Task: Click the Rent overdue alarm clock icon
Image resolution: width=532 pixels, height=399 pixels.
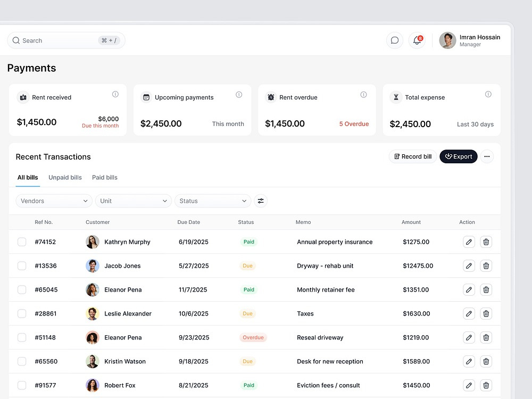Action: tap(271, 97)
